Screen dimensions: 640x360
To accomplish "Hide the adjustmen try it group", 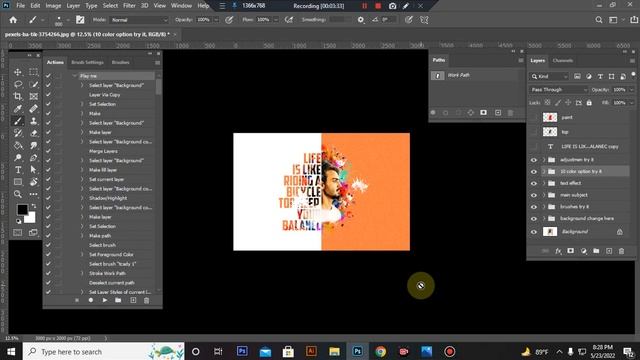I will click(533, 160).
